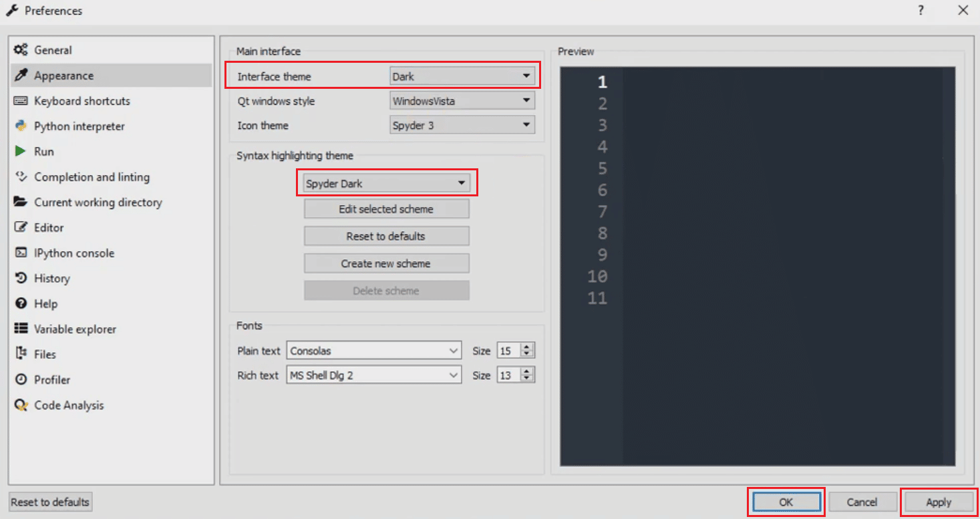The width and height of the screenshot is (980, 519).
Task: Select the Variable explorer icon
Action: (x=21, y=329)
